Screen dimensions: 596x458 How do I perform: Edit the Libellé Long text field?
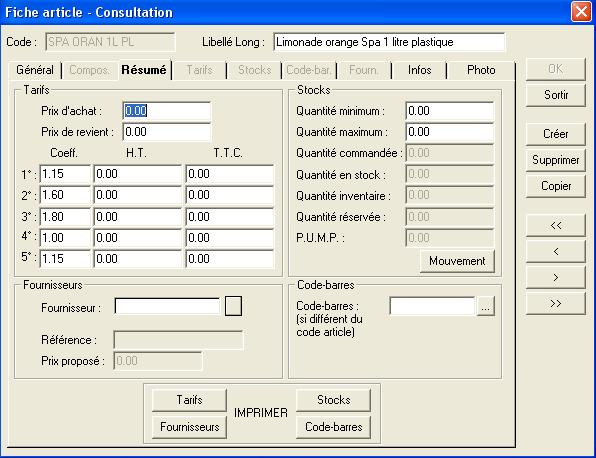click(x=389, y=42)
